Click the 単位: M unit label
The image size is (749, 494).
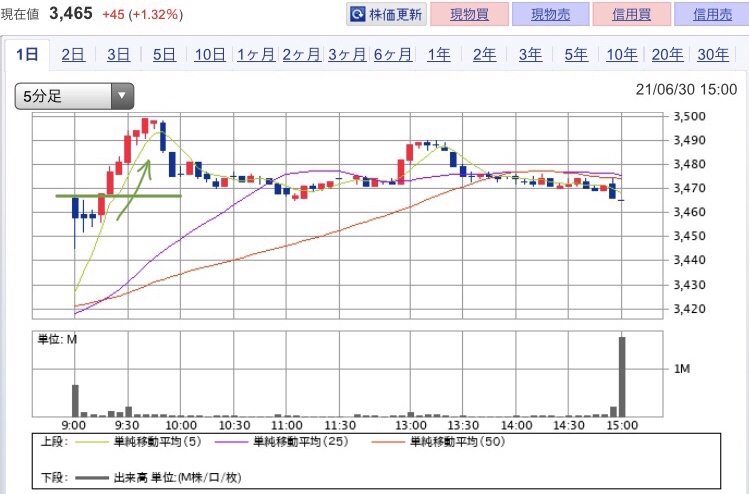[57, 340]
